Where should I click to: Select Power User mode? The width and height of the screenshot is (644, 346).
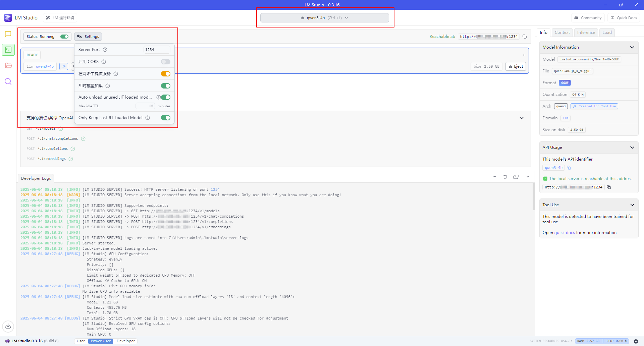pos(101,341)
